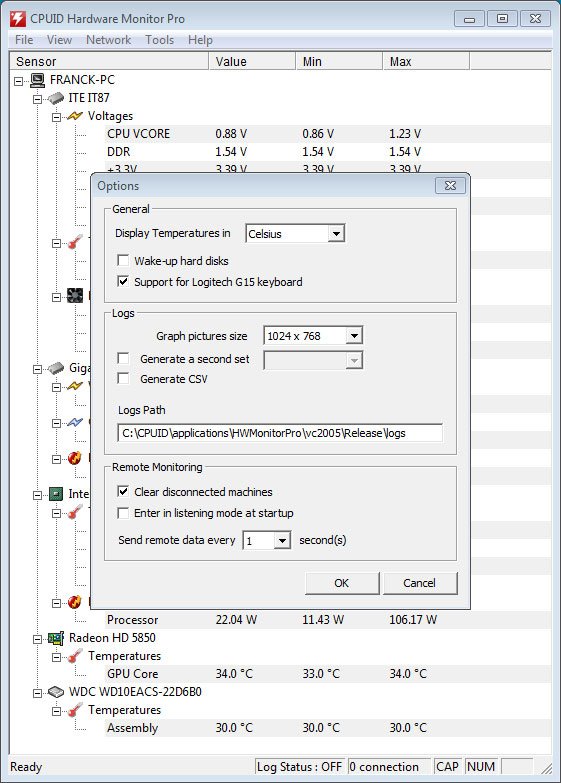Screen dimensions: 561x783
Task: Open the Tools menu
Action: pyautogui.click(x=159, y=40)
